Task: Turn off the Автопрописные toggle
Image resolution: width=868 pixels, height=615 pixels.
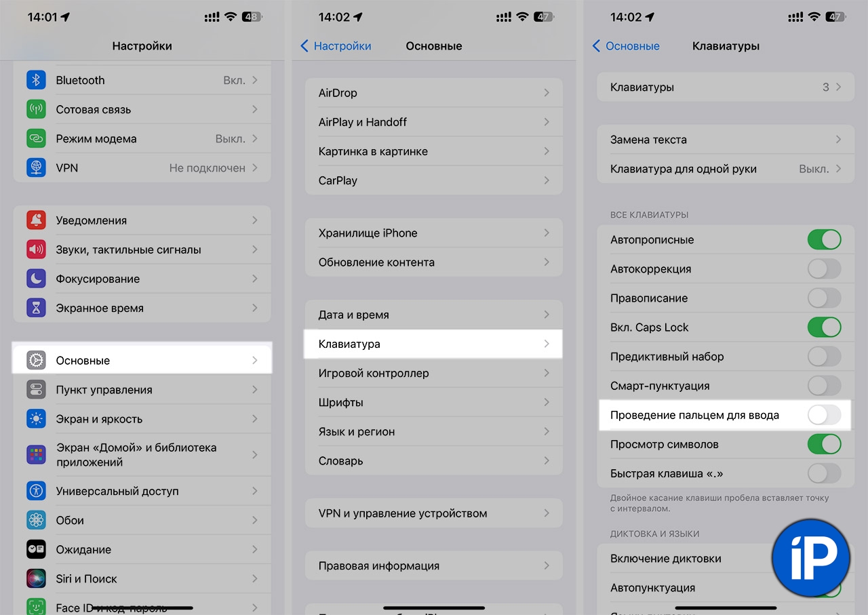Action: pyautogui.click(x=824, y=239)
